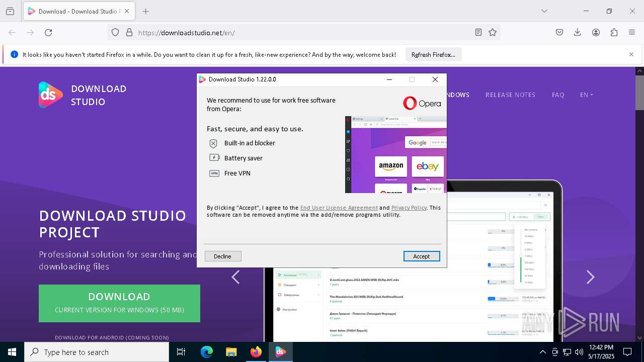Open the Firefox account icon
644x362 pixels.
click(596, 32)
